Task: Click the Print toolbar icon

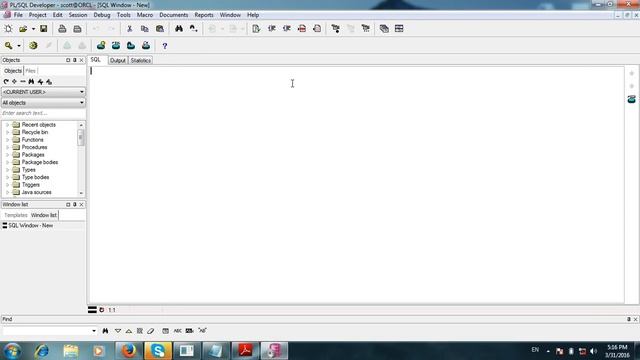Action: pyautogui.click(x=62, y=29)
